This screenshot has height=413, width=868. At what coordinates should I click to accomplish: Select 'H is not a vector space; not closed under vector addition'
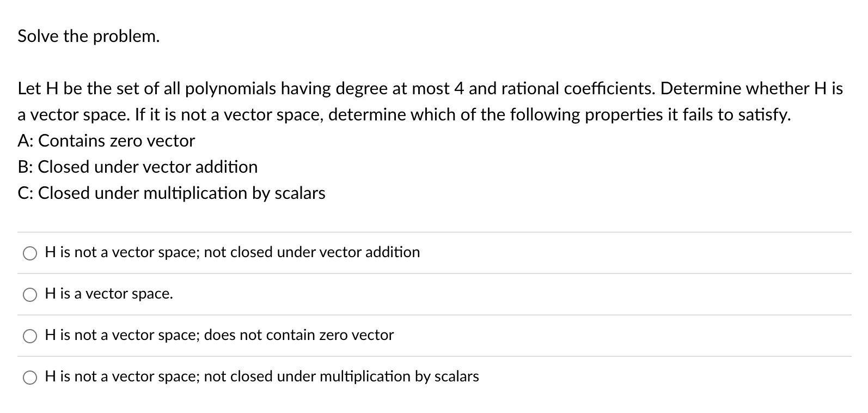coord(231,252)
